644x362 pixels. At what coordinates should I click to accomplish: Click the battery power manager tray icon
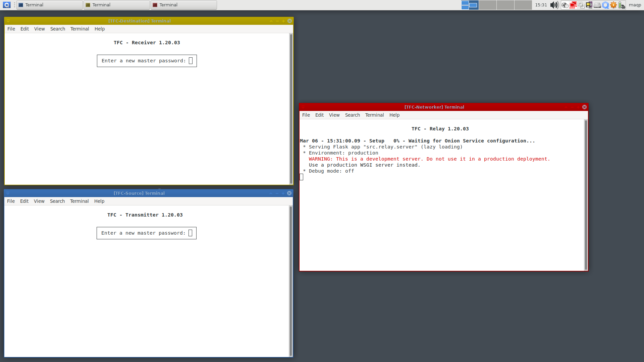coord(622,5)
